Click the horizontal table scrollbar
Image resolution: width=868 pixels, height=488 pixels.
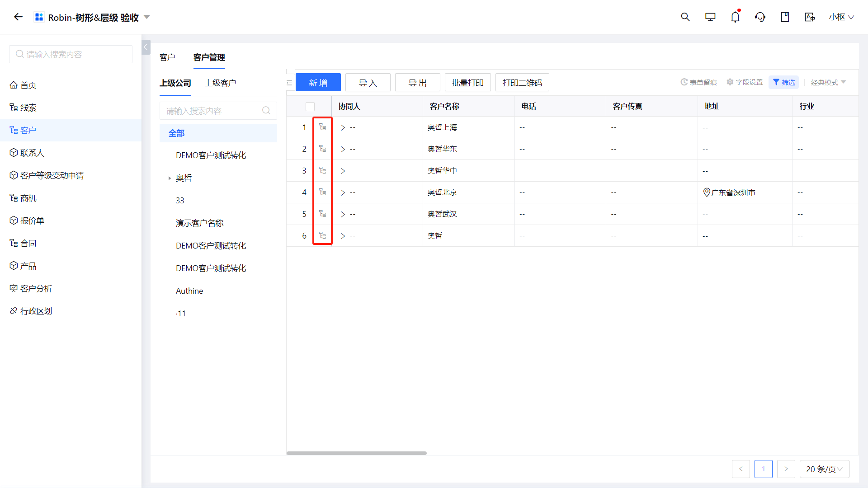tap(357, 453)
